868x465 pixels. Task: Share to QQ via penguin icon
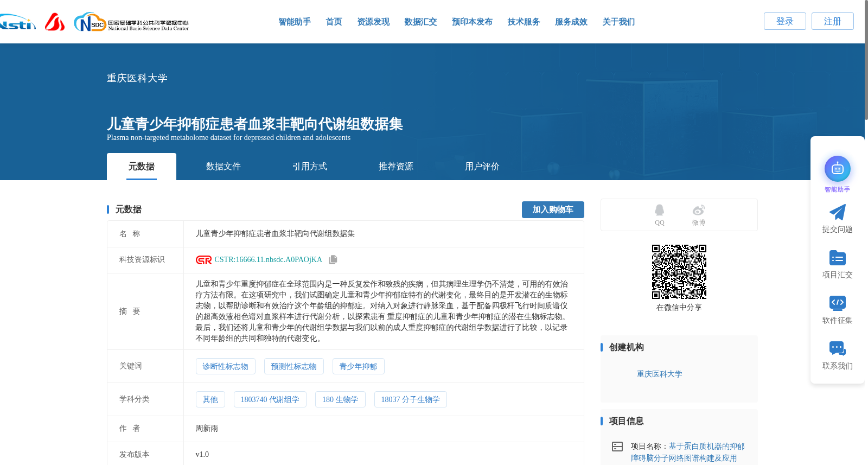coord(659,211)
